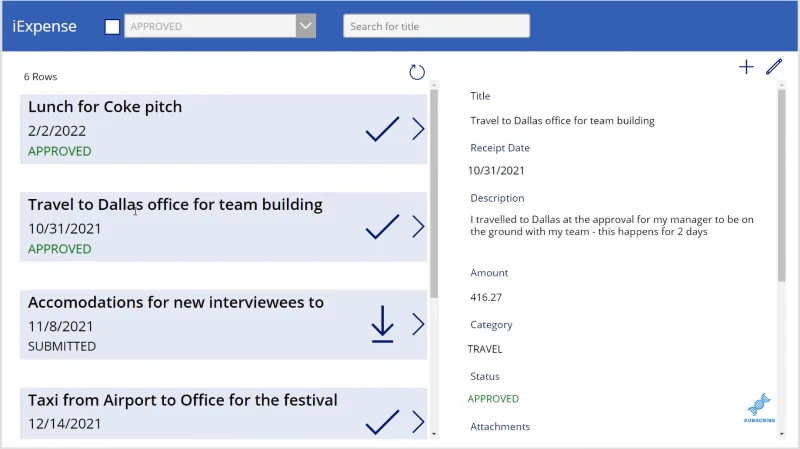Click the iExpense app title

(x=44, y=26)
